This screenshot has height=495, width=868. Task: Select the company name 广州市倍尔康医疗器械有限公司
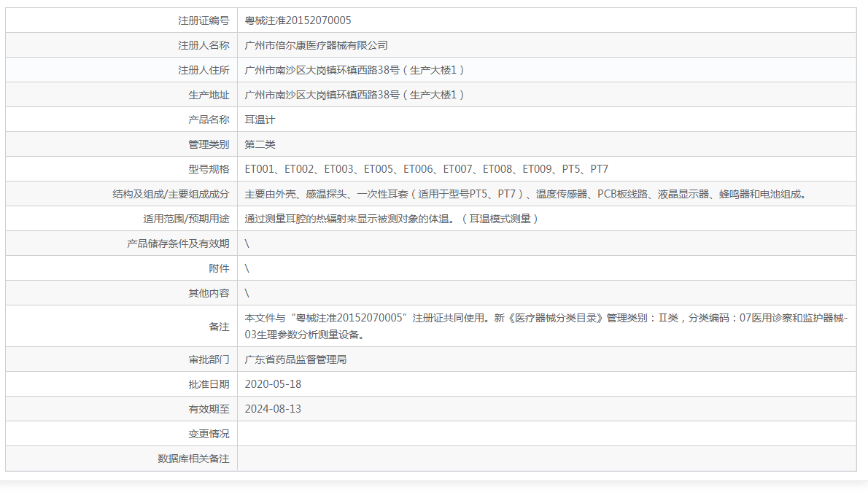tap(316, 45)
